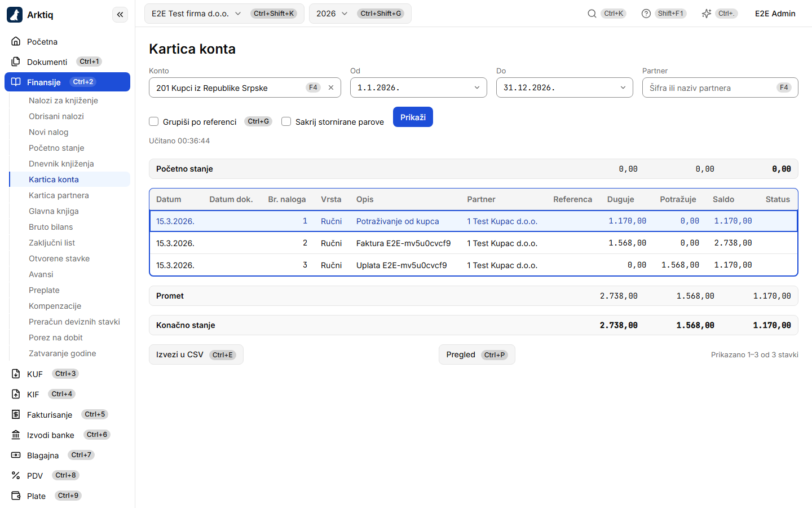This screenshot has width=812, height=508.
Task: Click the Blagajna cash icon
Action: tap(16, 455)
